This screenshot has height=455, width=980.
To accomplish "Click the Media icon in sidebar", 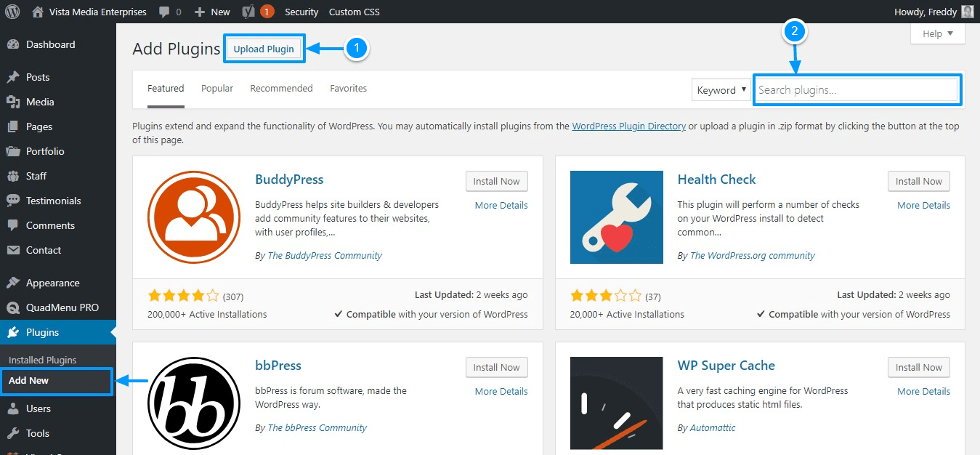I will (x=13, y=102).
